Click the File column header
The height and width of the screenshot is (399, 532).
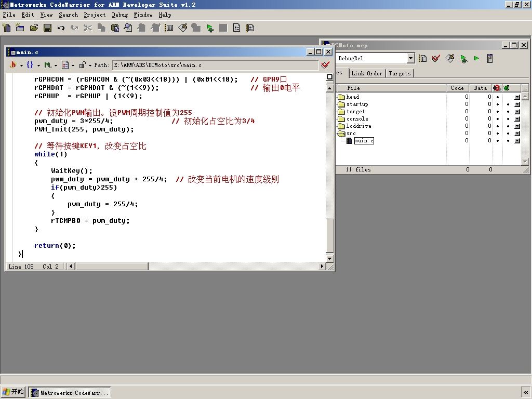coord(391,88)
